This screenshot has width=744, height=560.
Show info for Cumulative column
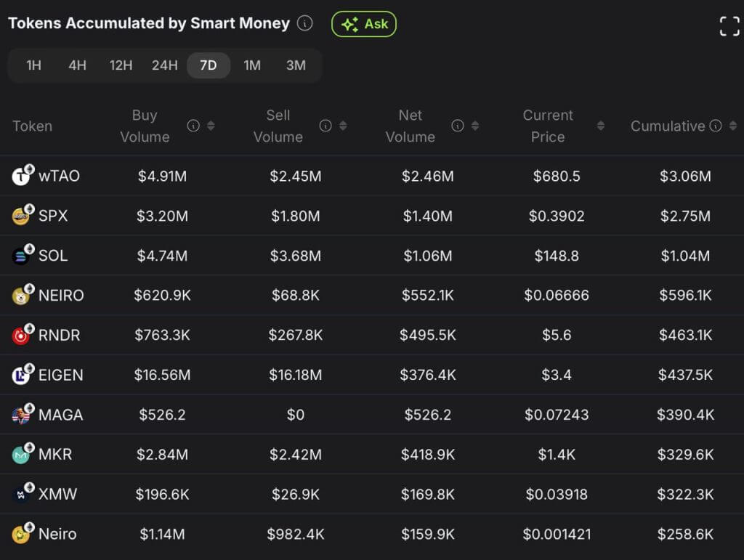[x=716, y=126]
